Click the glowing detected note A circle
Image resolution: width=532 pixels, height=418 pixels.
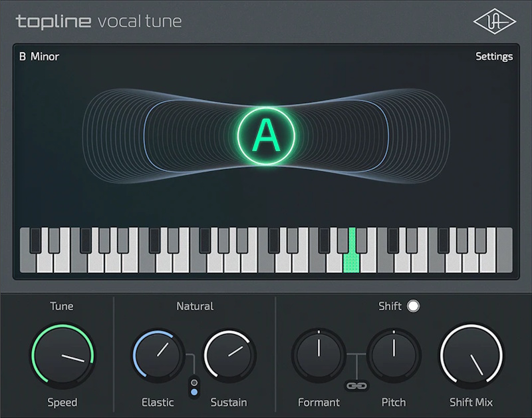[267, 136]
